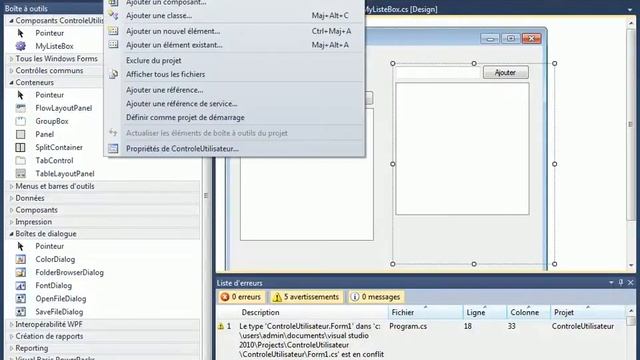Select the MyListeBox component icon
The width and height of the screenshot is (640, 360).
(x=20, y=46)
